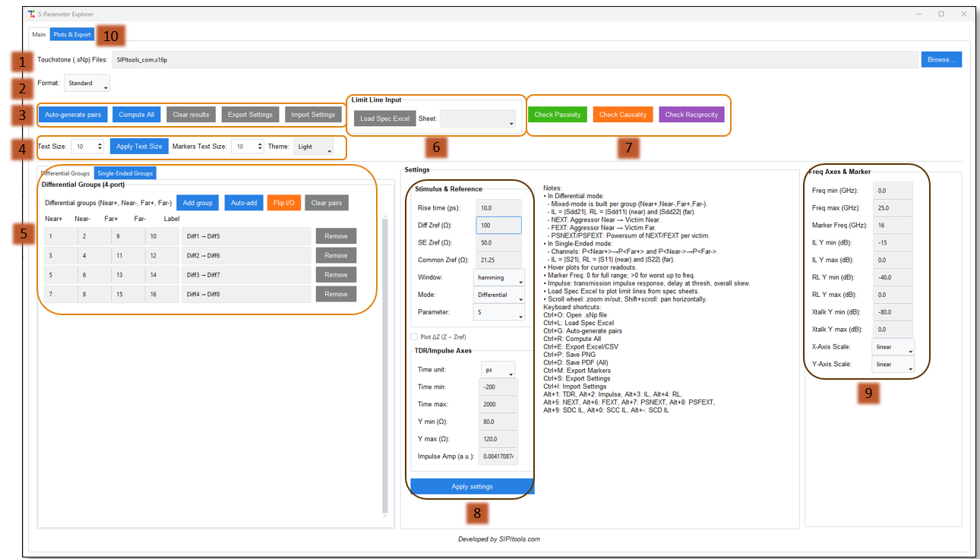The width and height of the screenshot is (980, 559).
Task: Remove the Diff4 → Diff8 group
Action: point(336,294)
